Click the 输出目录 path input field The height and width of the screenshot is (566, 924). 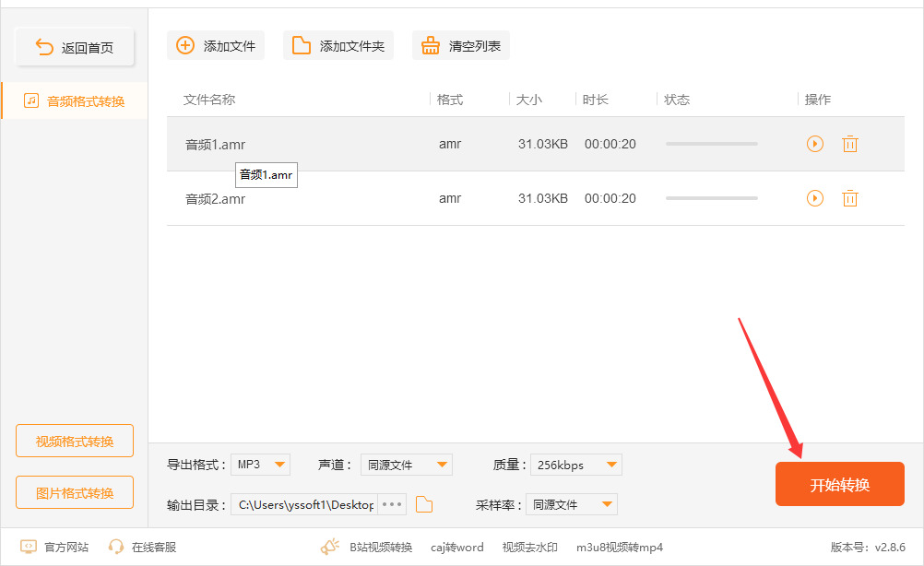click(304, 504)
